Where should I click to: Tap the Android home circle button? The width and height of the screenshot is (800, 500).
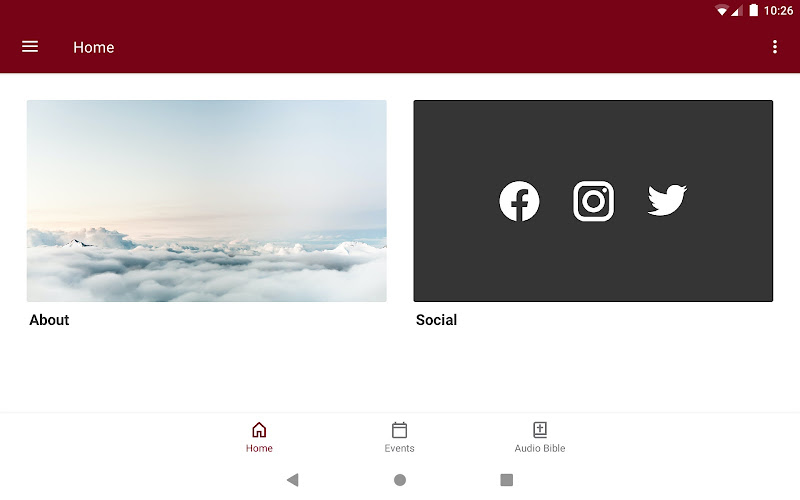tap(400, 480)
